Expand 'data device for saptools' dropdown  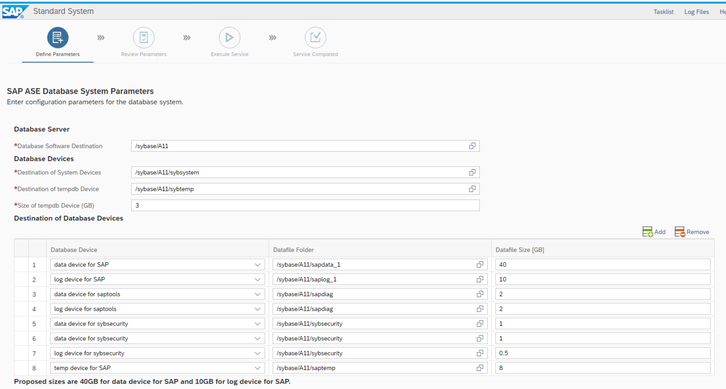[257, 294]
